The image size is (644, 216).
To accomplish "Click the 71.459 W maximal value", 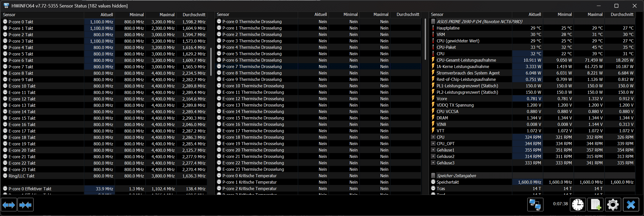I will pyautogui.click(x=594, y=60).
